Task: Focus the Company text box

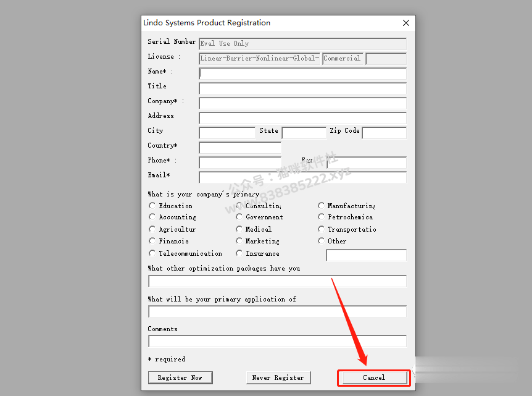Action: [302, 103]
